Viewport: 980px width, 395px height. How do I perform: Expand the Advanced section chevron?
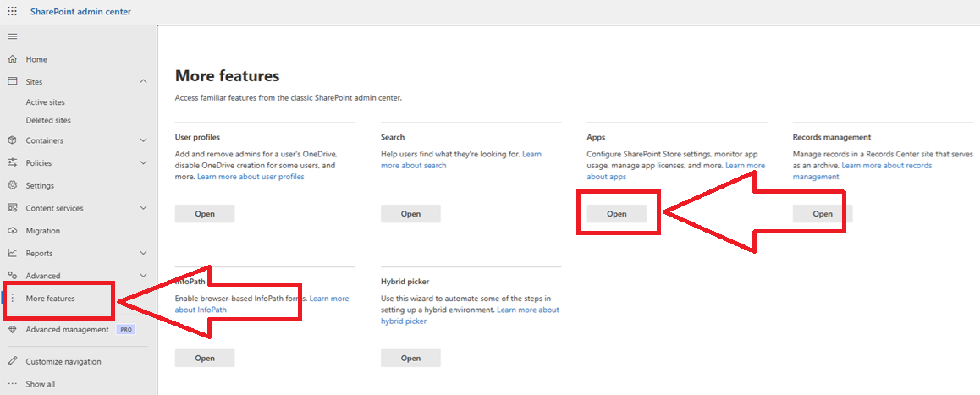143,276
